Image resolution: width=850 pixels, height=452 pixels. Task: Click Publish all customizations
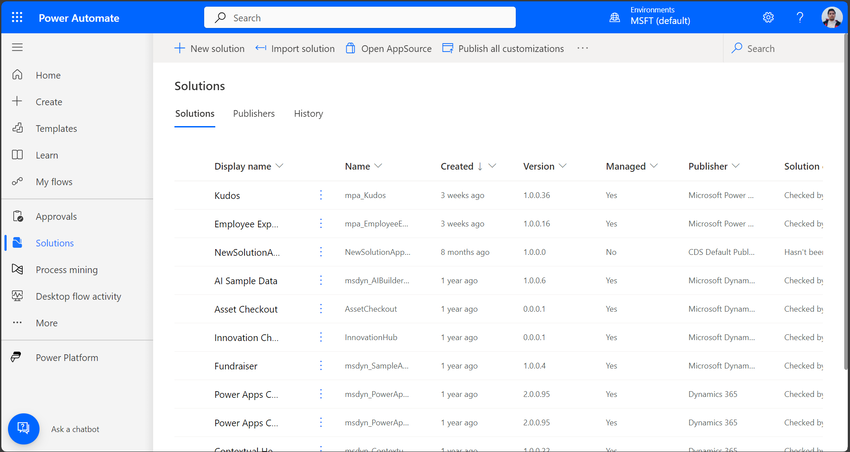(503, 48)
